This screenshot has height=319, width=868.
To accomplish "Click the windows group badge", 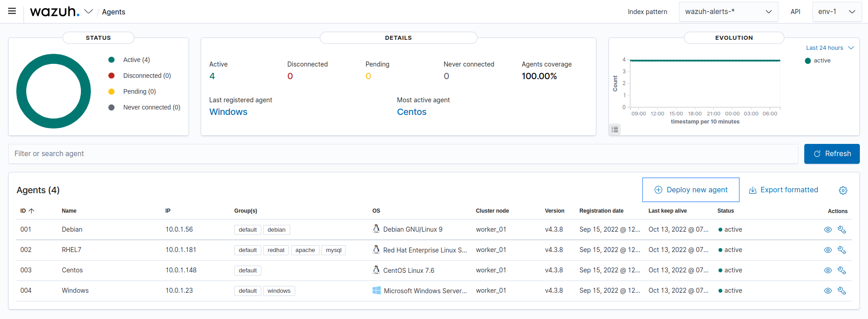I will coord(279,291).
